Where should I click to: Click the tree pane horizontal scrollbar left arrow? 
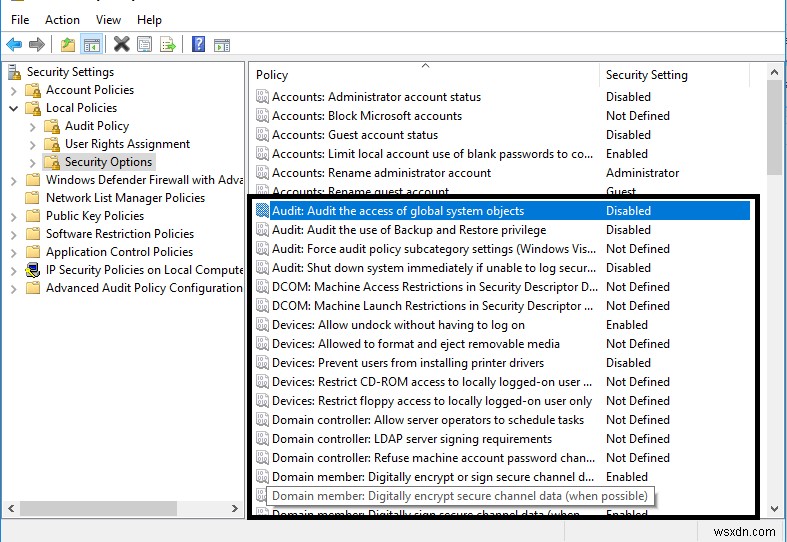pyautogui.click(x=11, y=508)
